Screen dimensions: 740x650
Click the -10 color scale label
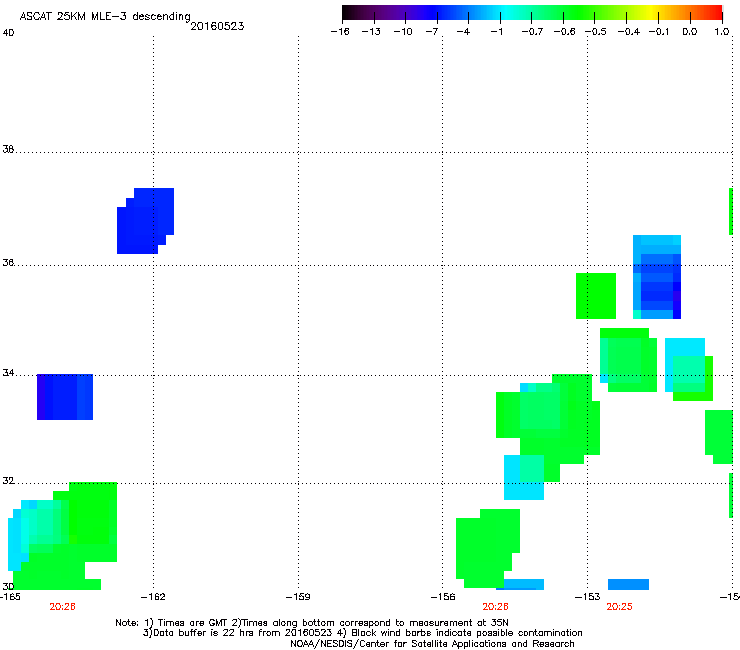pyautogui.click(x=403, y=32)
